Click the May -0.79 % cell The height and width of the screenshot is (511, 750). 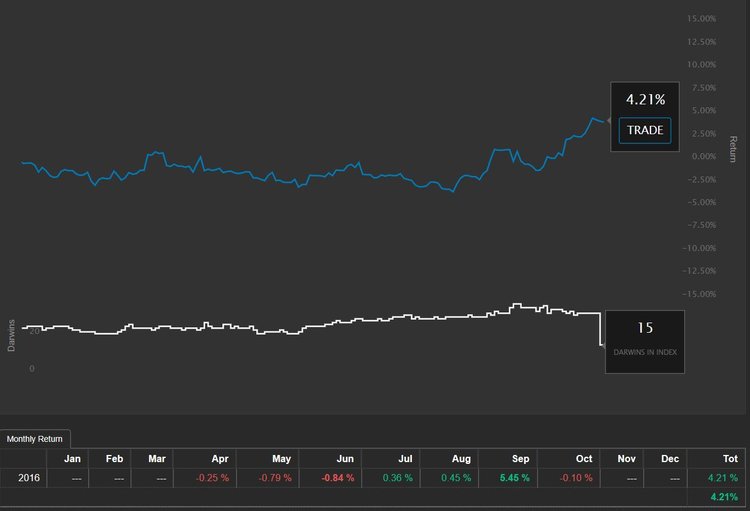coord(268,478)
